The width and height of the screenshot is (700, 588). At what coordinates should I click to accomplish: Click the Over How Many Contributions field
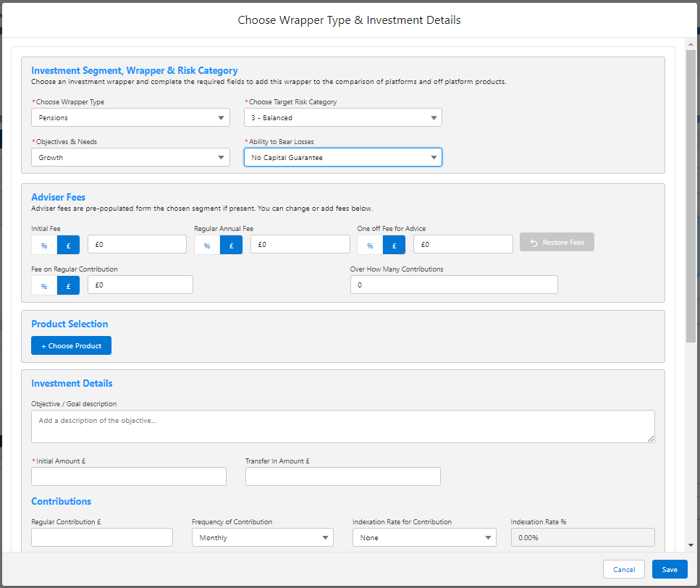click(x=454, y=285)
